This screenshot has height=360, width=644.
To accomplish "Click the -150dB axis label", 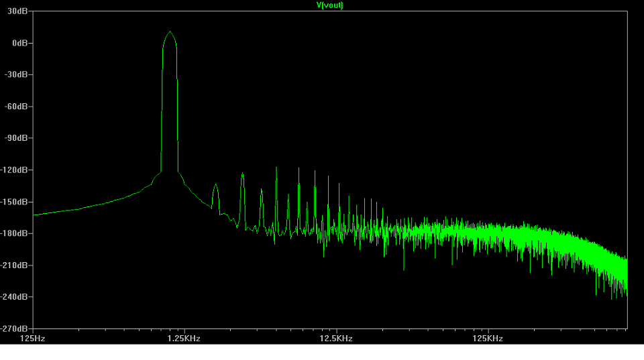I will pyautogui.click(x=14, y=202).
